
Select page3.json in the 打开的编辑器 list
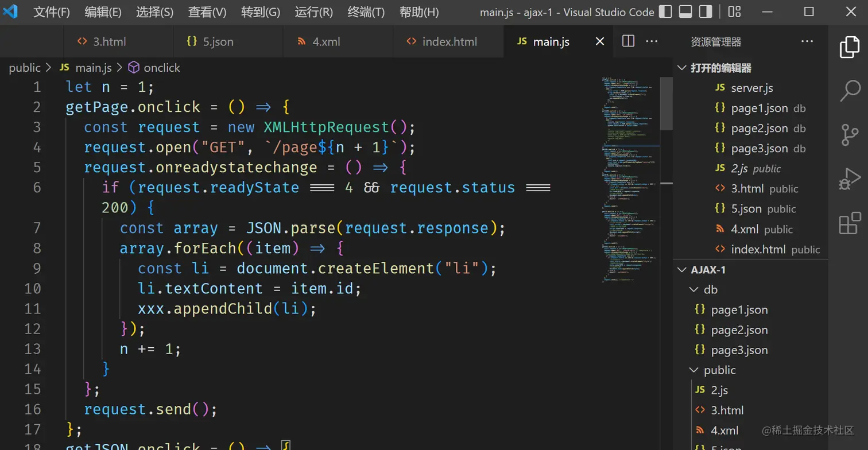[751, 148]
